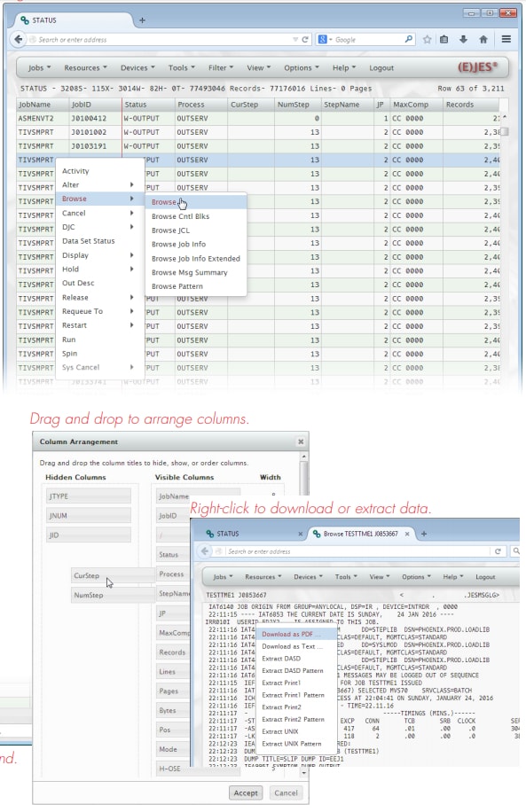Select the JID hidden column
Image resolution: width=526 pixels, height=812 pixels.
click(88, 535)
